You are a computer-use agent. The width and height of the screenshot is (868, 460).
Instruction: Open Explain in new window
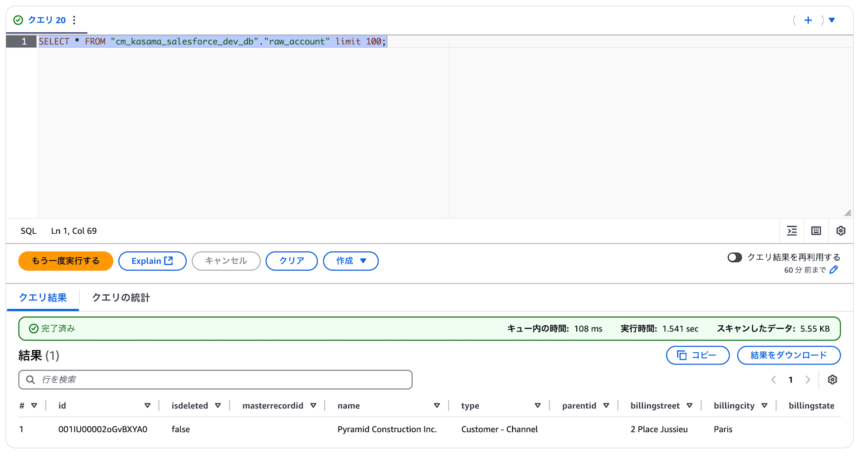pos(152,261)
